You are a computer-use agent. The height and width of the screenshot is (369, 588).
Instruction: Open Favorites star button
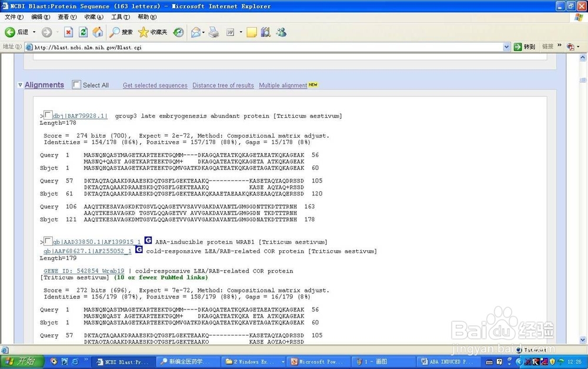152,32
